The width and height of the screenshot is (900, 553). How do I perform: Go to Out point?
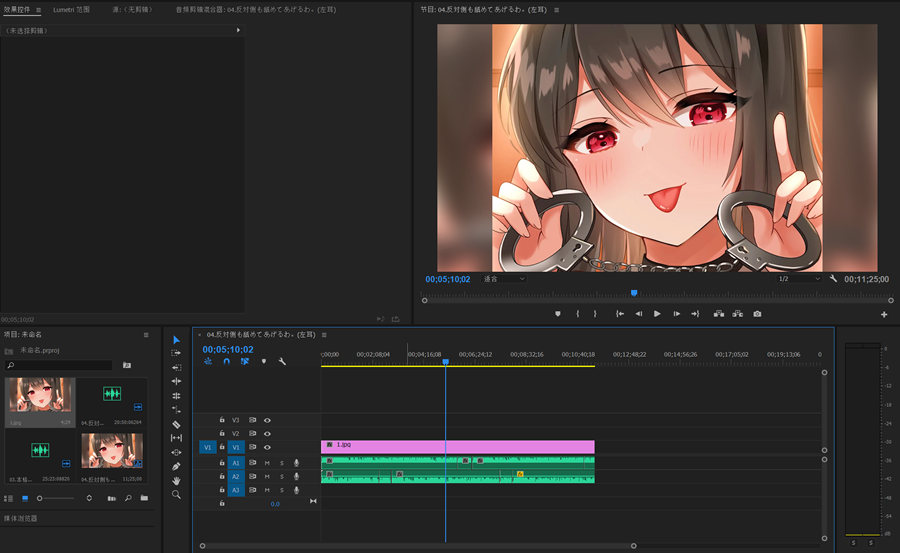(695, 314)
